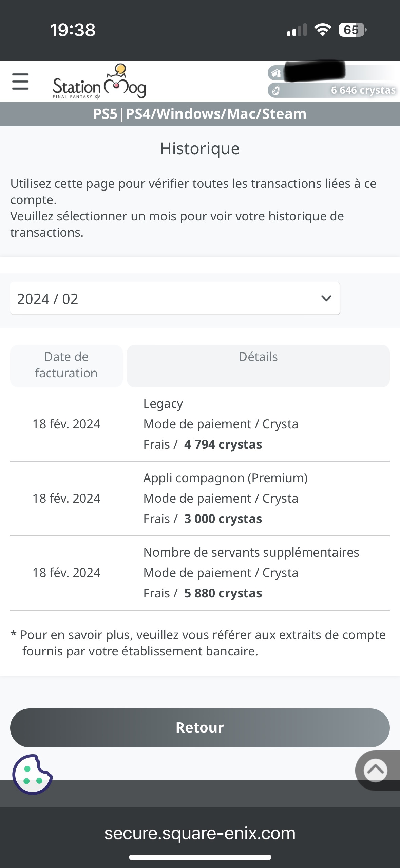Screen dimensions: 400x868
Task: Select the PS5|PS4/Windows/Mac/Steam platform bar
Action: tap(200, 114)
